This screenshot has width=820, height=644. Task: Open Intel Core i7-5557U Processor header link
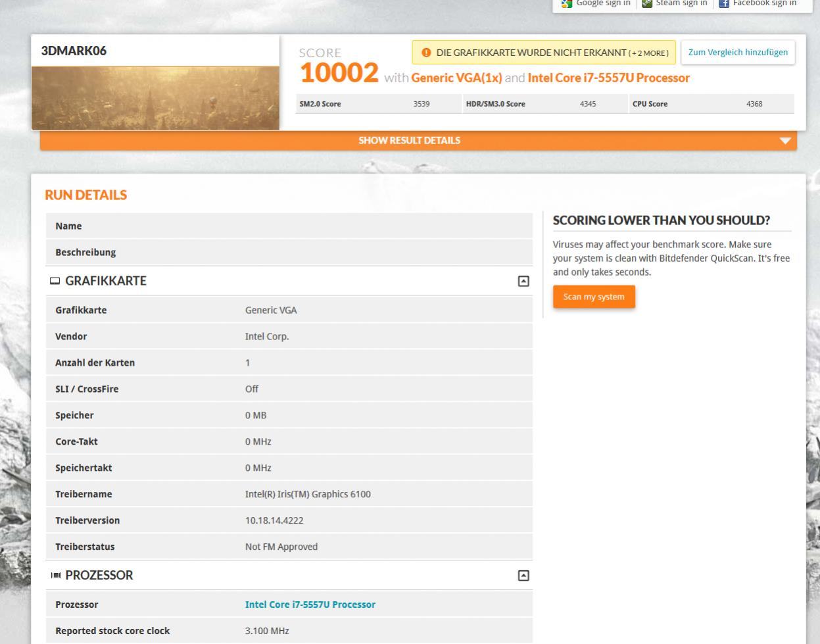[x=608, y=78]
